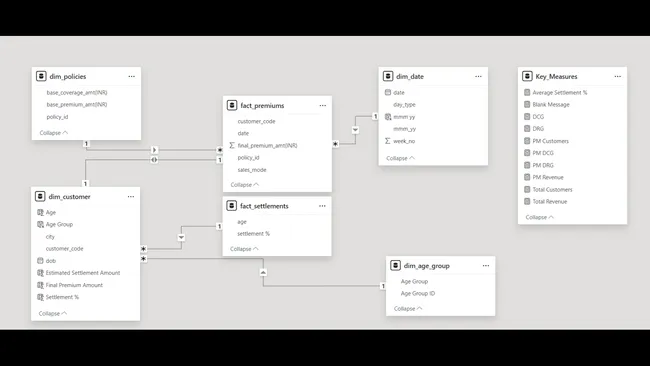
Task: Click the fact_settlements table icon
Action: point(232,206)
